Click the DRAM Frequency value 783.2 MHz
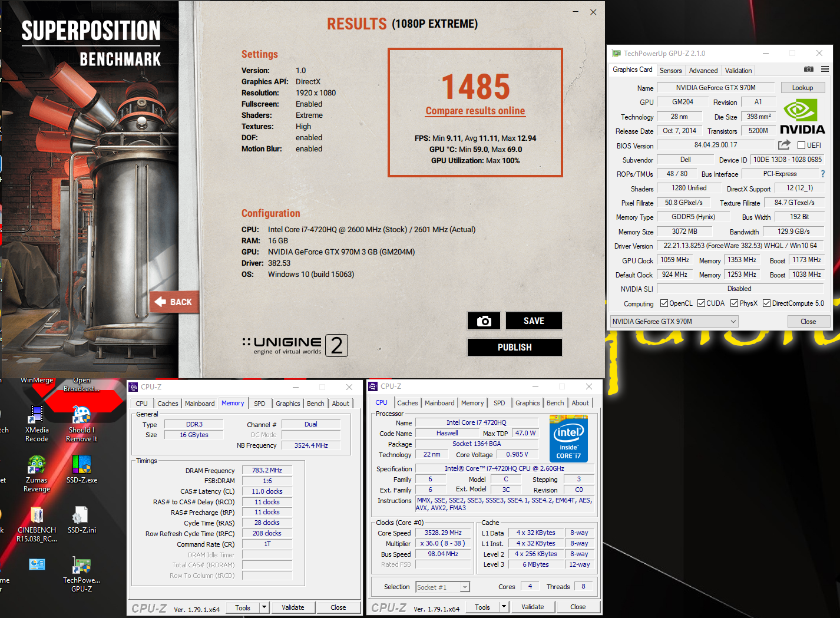 pos(267,470)
